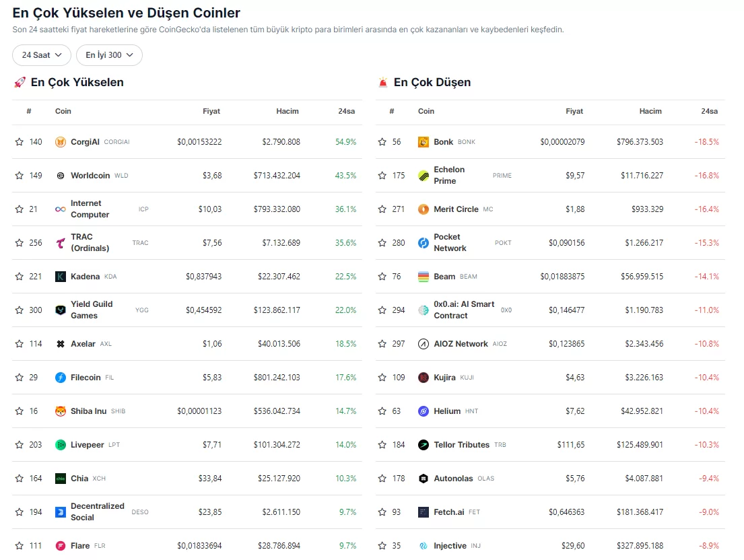Open the Yield Guild Games coin link
Image resolution: width=744 pixels, height=560 pixels.
(x=92, y=310)
